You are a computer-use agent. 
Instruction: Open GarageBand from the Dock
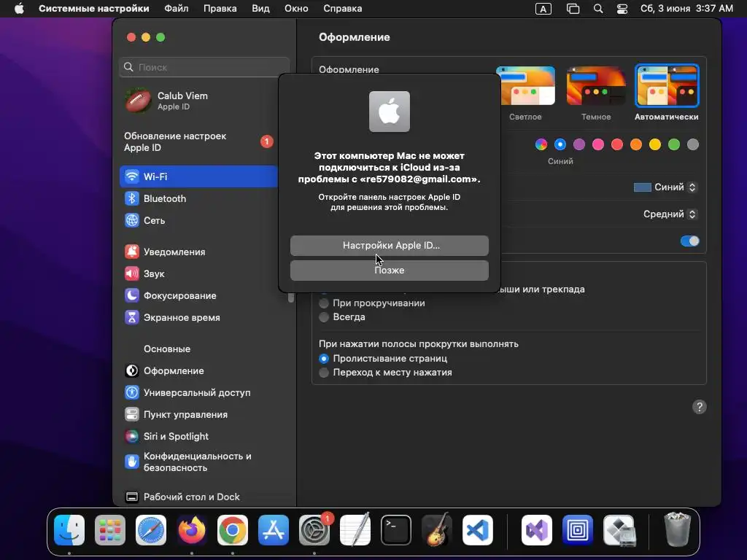pos(436,530)
